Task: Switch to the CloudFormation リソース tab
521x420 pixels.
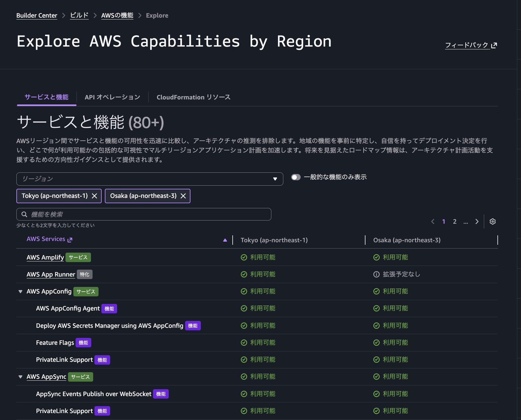Action: click(x=193, y=97)
